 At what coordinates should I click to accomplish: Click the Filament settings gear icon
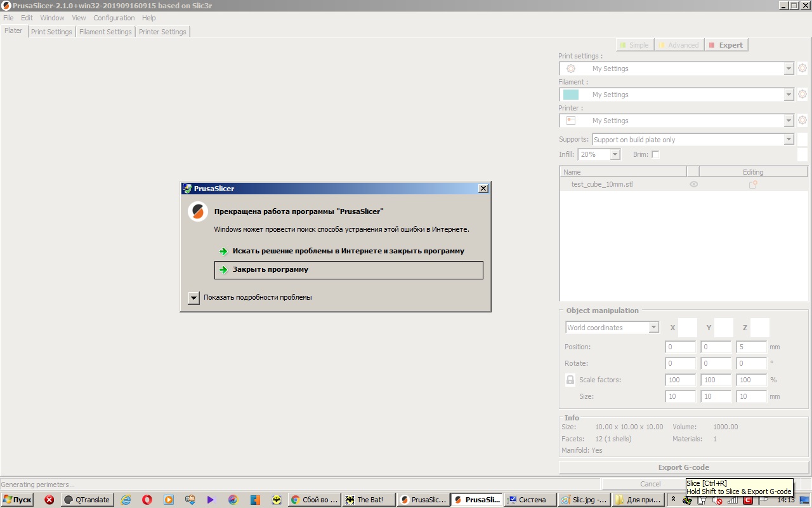(x=802, y=95)
